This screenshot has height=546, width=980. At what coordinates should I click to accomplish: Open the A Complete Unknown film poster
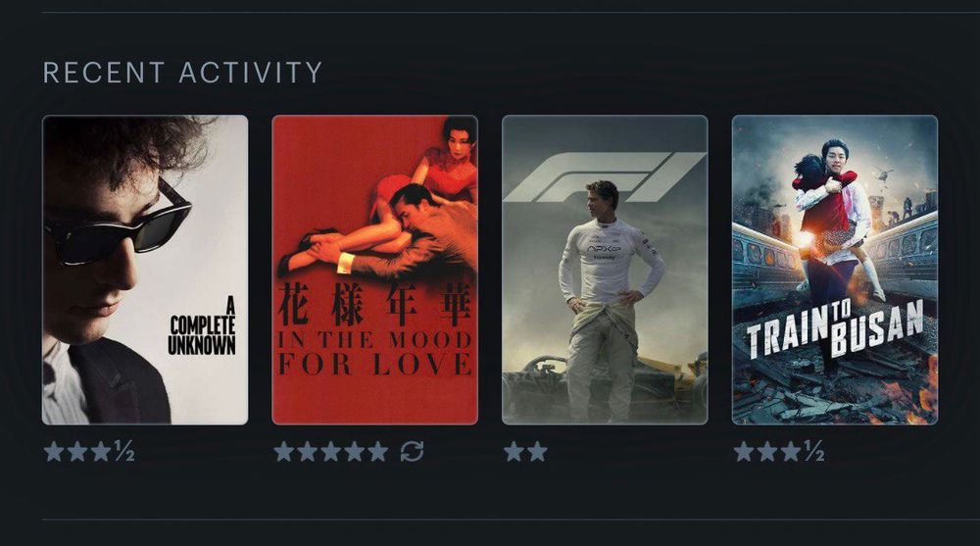(x=145, y=271)
